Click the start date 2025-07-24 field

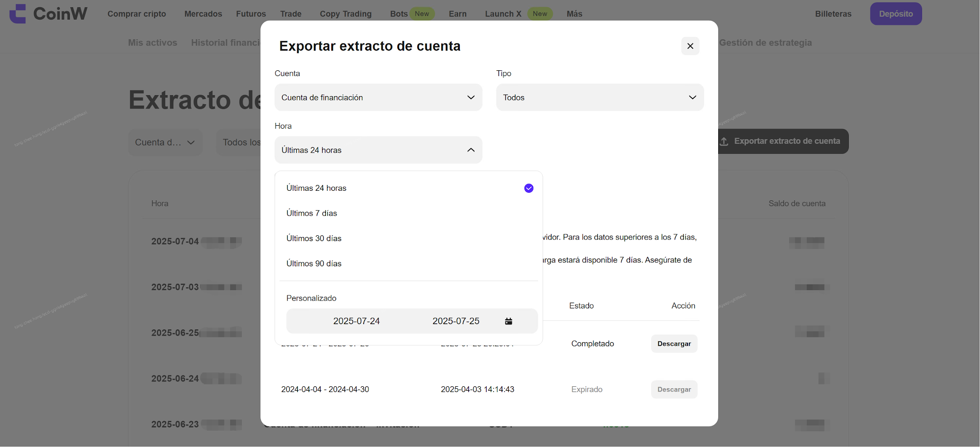pyautogui.click(x=356, y=321)
